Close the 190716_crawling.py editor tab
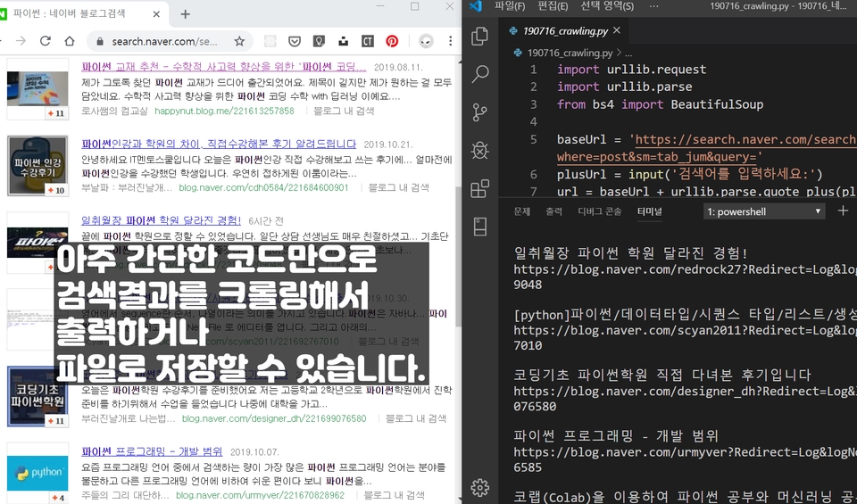857x504 pixels. pos(617,30)
